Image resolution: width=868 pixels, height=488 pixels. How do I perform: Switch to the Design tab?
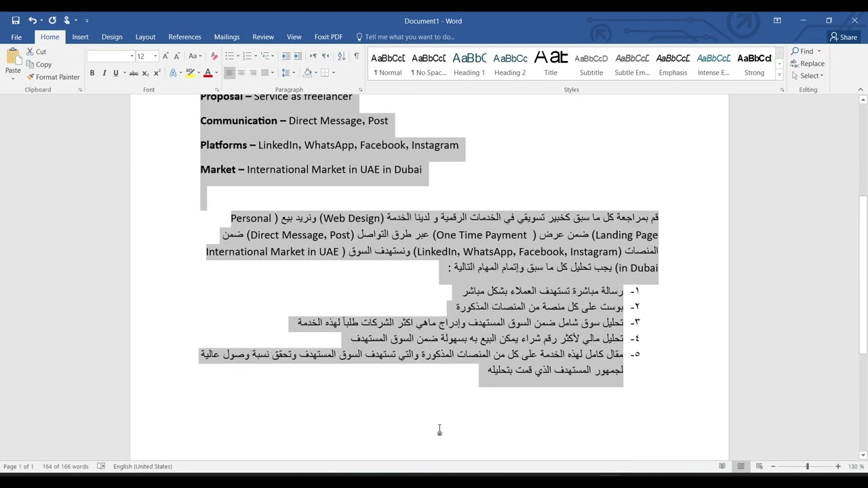[x=112, y=37]
